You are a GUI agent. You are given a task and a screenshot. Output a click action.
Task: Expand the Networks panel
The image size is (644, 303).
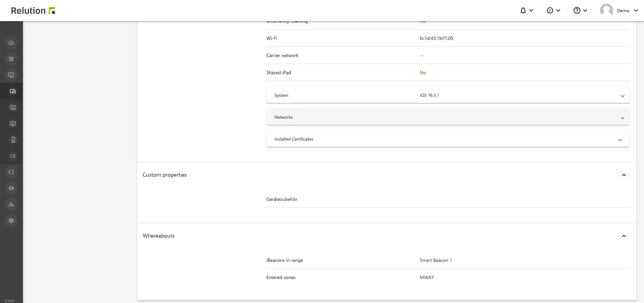(448, 117)
